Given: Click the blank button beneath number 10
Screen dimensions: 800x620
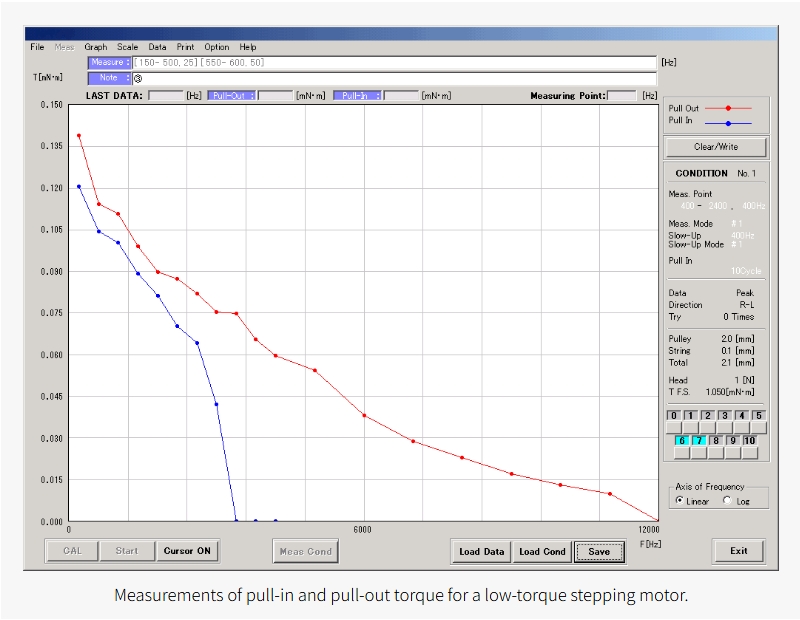Looking at the screenshot, I should (749, 453).
